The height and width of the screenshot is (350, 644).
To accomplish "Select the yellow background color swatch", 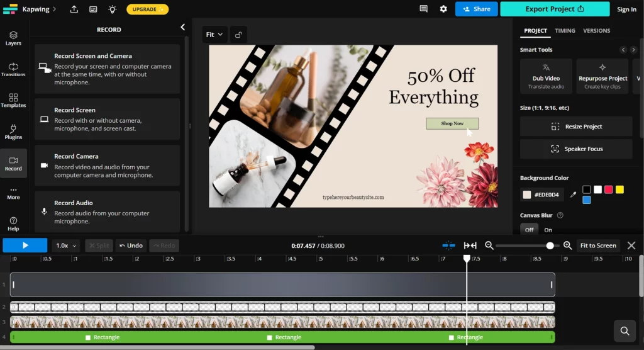I will (619, 189).
